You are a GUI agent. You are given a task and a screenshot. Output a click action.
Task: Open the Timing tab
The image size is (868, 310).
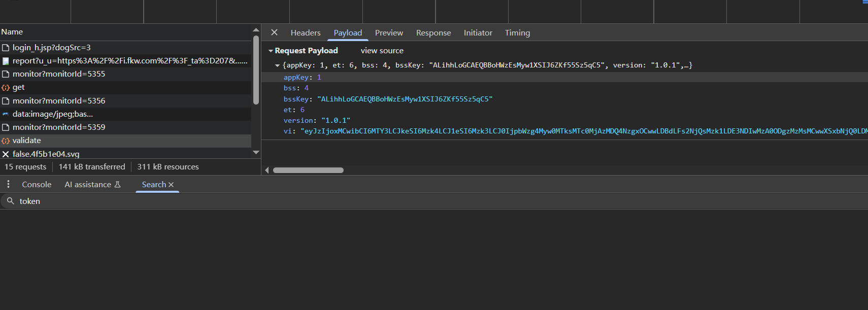(517, 33)
